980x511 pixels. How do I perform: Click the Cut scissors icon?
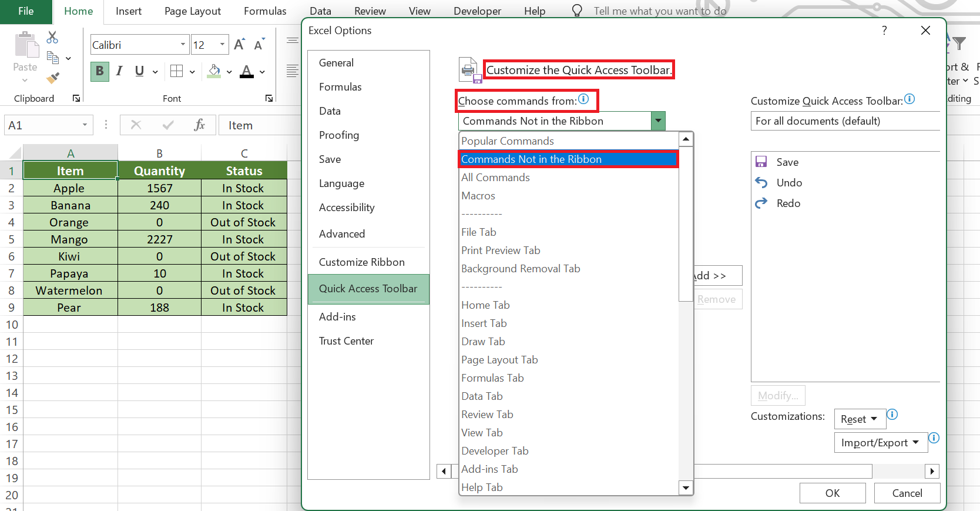coord(52,38)
